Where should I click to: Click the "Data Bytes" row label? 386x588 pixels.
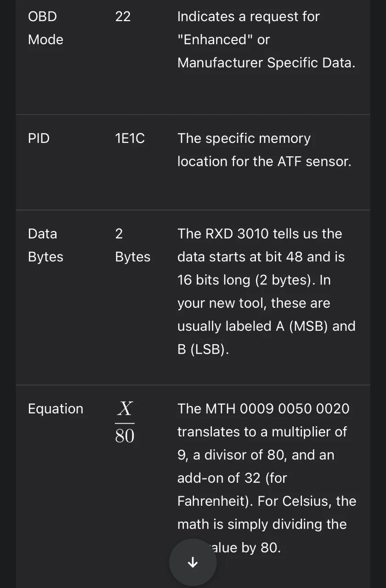tap(45, 245)
